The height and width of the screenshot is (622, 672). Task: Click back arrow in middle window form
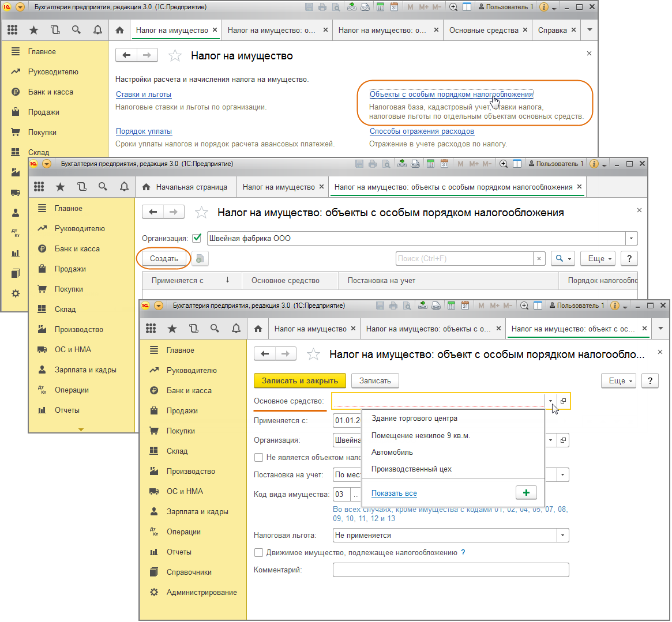153,212
